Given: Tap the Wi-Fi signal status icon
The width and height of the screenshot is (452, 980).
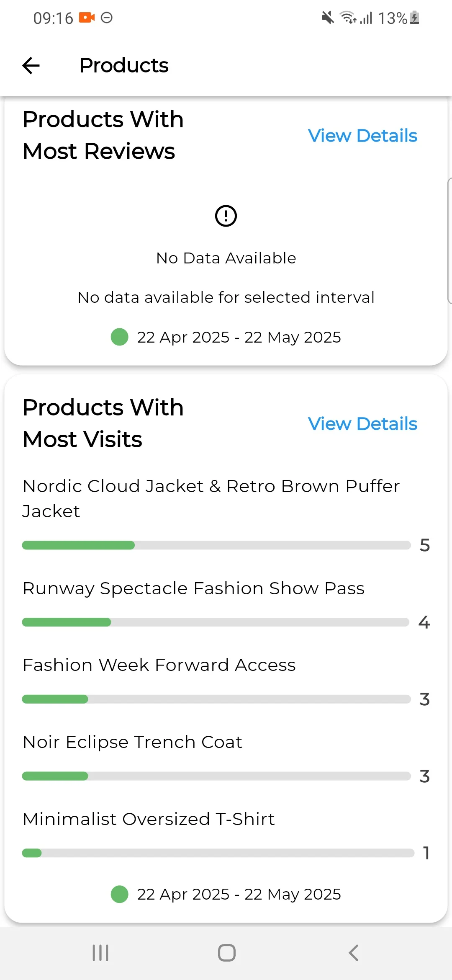Looking at the screenshot, I should click(348, 18).
